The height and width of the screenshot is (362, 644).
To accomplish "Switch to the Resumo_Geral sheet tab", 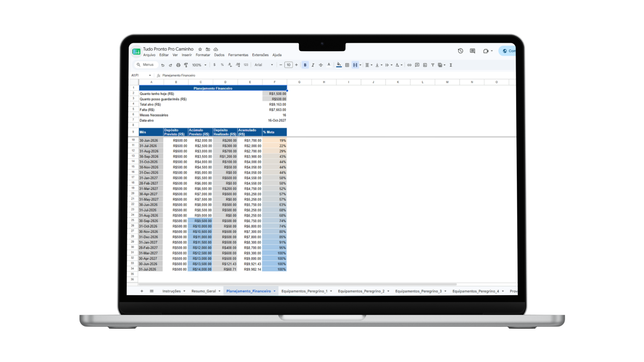I will (204, 291).
